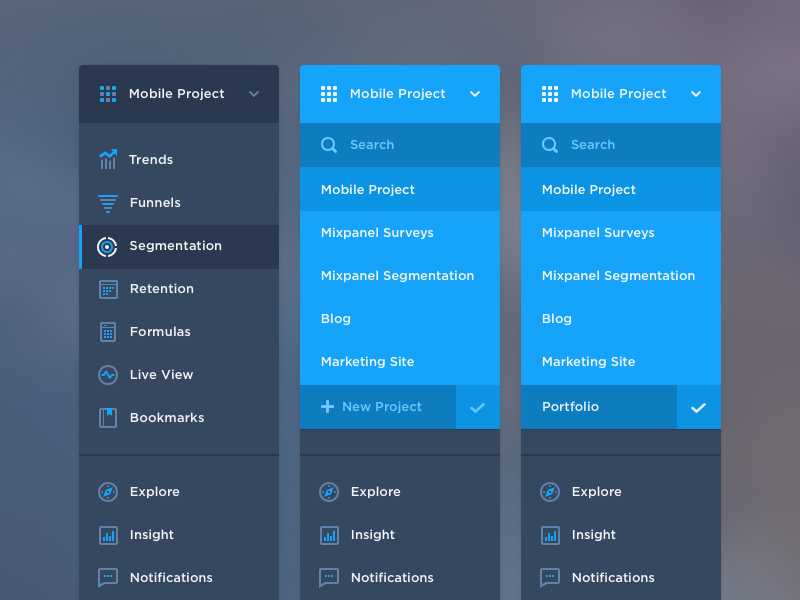
Task: Select Segmentation menu item
Action: click(179, 246)
